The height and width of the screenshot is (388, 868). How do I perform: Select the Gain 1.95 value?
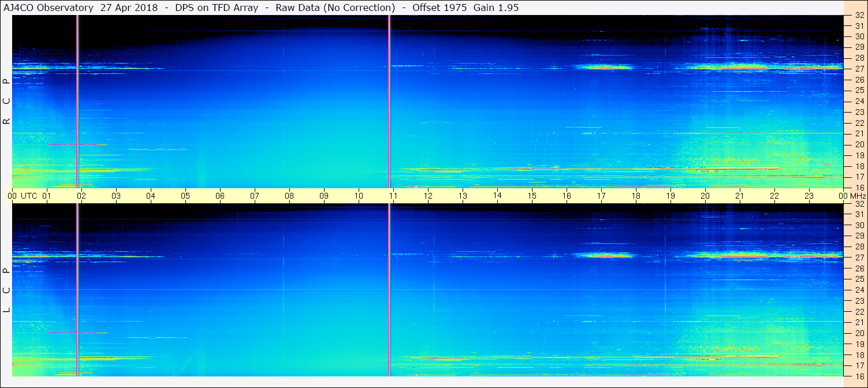(496, 8)
